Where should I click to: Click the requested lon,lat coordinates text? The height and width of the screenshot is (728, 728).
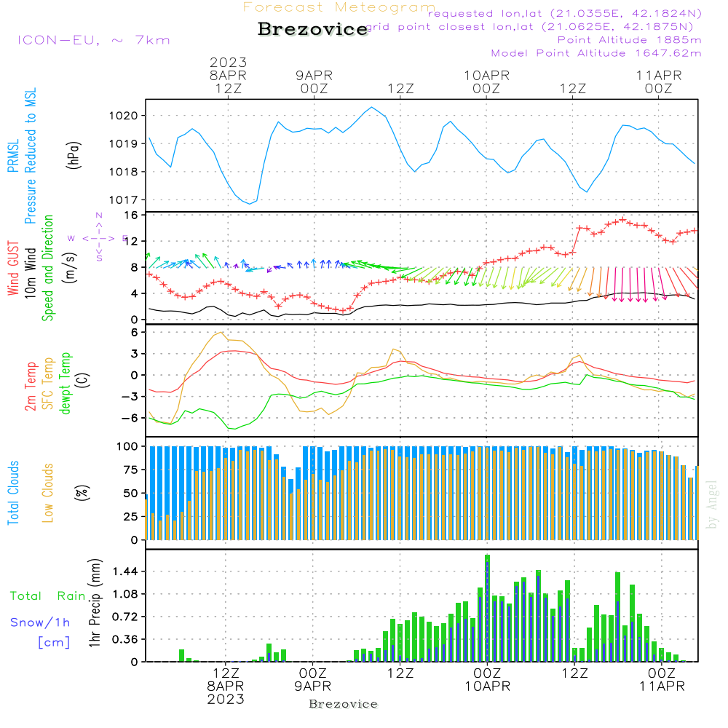tap(565, 13)
